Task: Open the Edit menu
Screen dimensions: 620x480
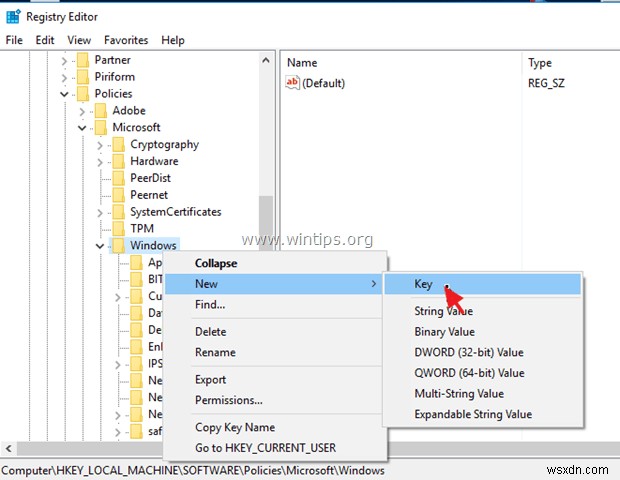Action: pos(45,40)
